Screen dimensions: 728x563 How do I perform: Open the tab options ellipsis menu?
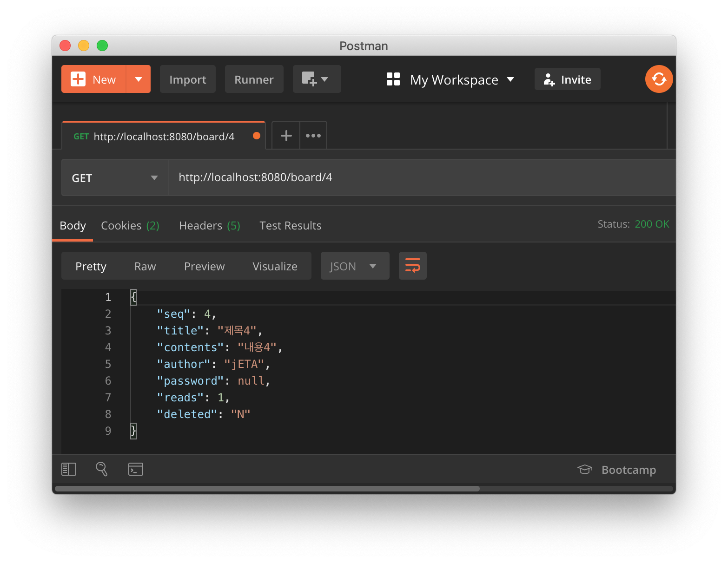(x=313, y=135)
